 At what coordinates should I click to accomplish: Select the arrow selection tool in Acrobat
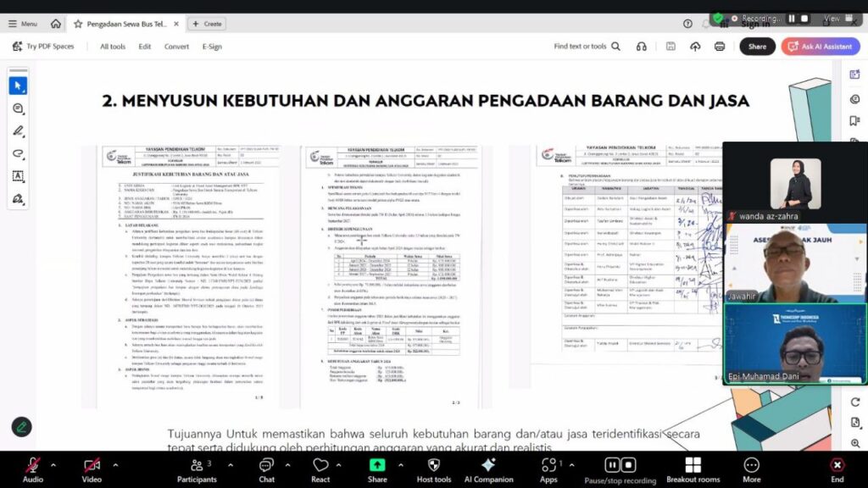[18, 86]
